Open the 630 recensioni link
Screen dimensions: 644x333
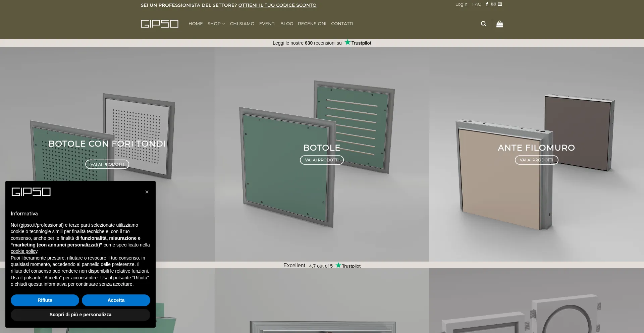pos(320,43)
